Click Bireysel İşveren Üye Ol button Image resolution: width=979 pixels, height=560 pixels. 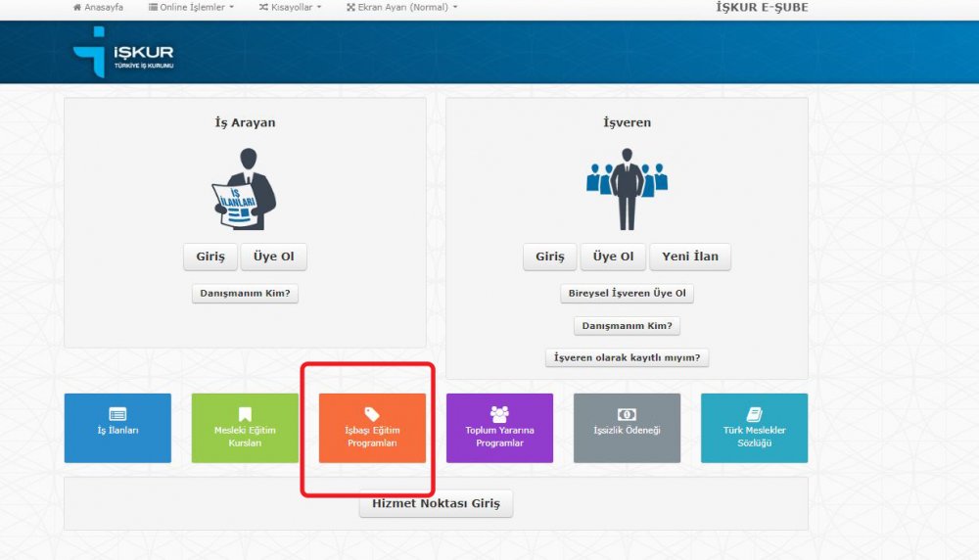[627, 294]
